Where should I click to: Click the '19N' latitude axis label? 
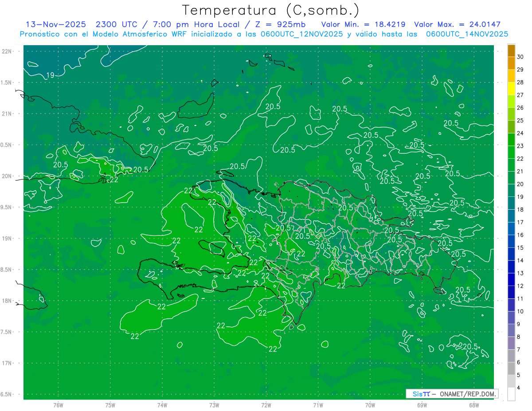(x=7, y=239)
